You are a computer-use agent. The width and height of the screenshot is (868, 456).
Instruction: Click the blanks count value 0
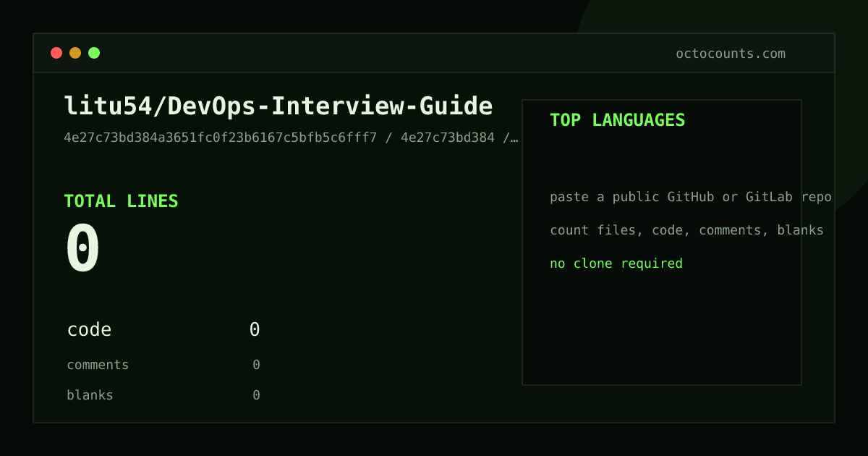(x=256, y=395)
